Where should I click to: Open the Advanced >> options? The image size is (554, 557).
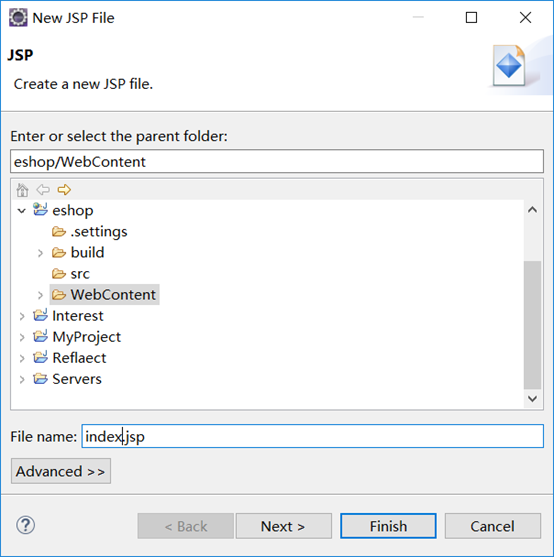tap(61, 471)
